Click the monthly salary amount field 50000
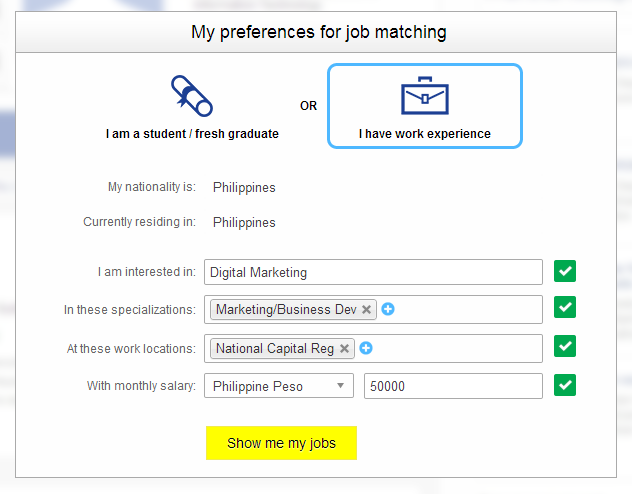 pos(453,386)
